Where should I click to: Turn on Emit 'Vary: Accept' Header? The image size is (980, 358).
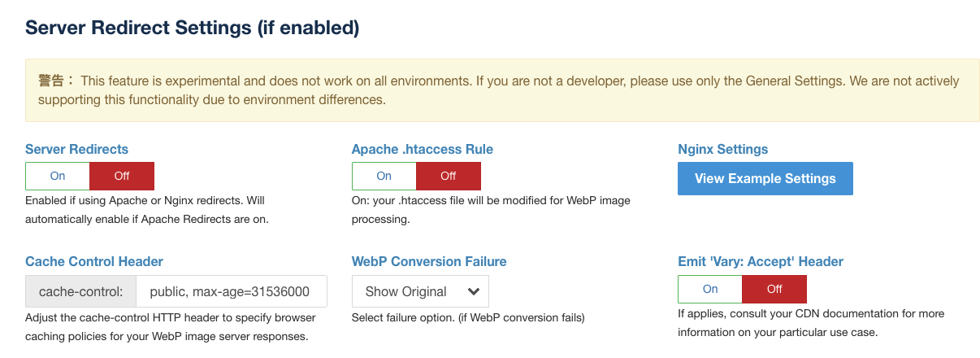tap(710, 289)
